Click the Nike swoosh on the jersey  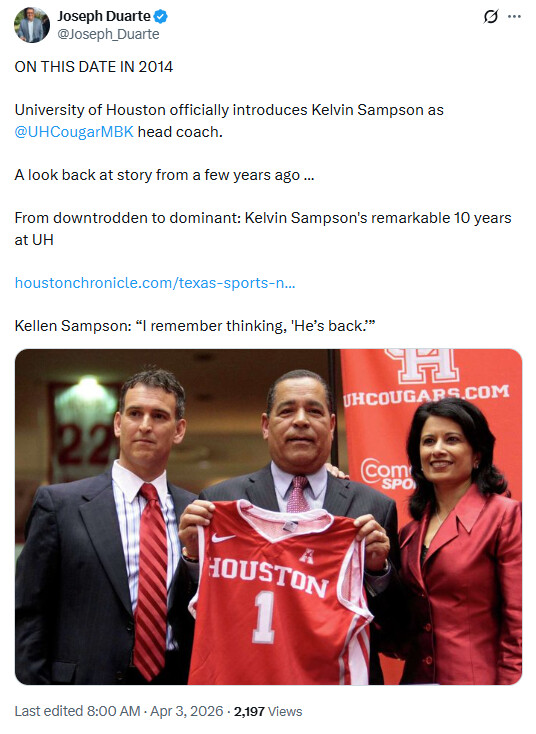pyautogui.click(x=222, y=537)
